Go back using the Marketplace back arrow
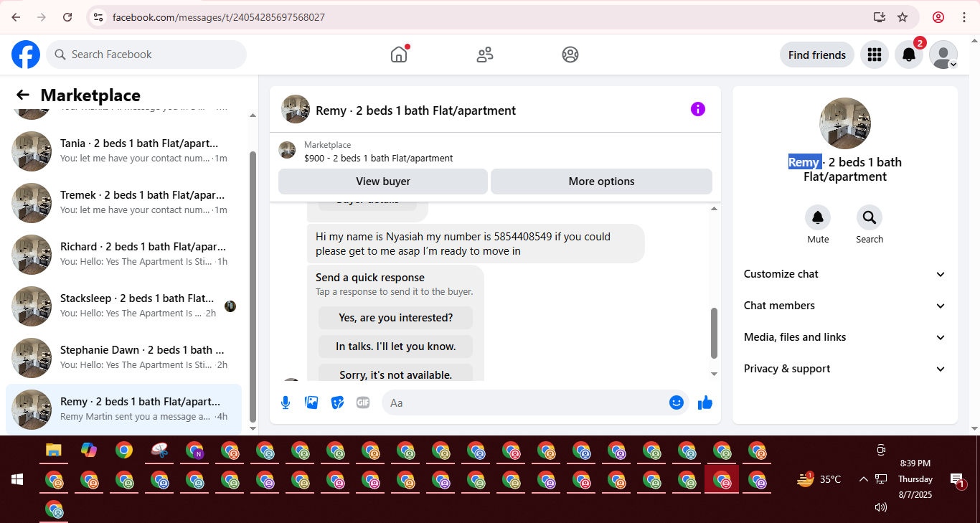Screen dimensions: 980x523 coord(23,95)
